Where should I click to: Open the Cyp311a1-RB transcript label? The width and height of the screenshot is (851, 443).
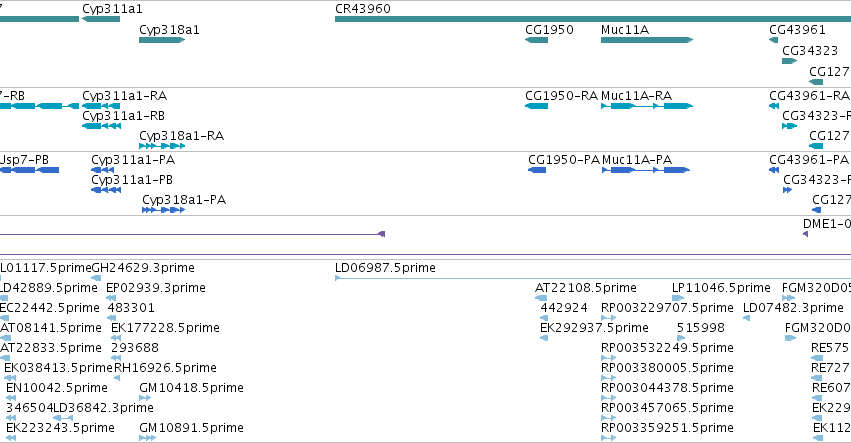click(123, 116)
